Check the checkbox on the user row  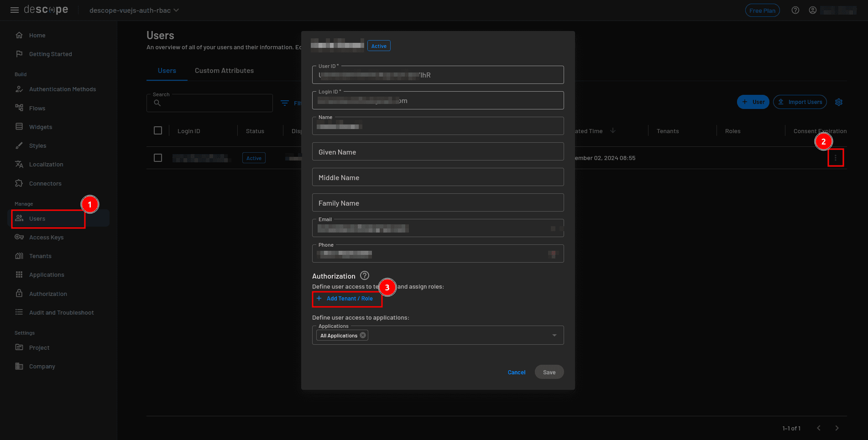point(158,158)
